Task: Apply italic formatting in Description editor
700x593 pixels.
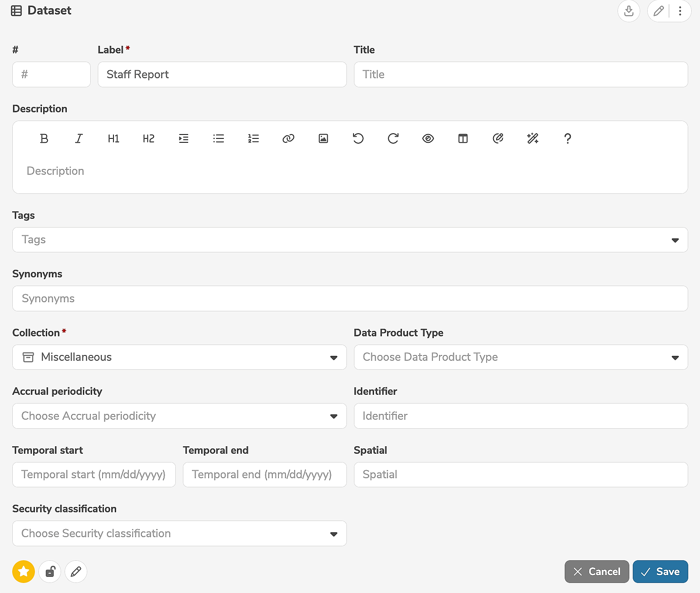Action: [79, 138]
